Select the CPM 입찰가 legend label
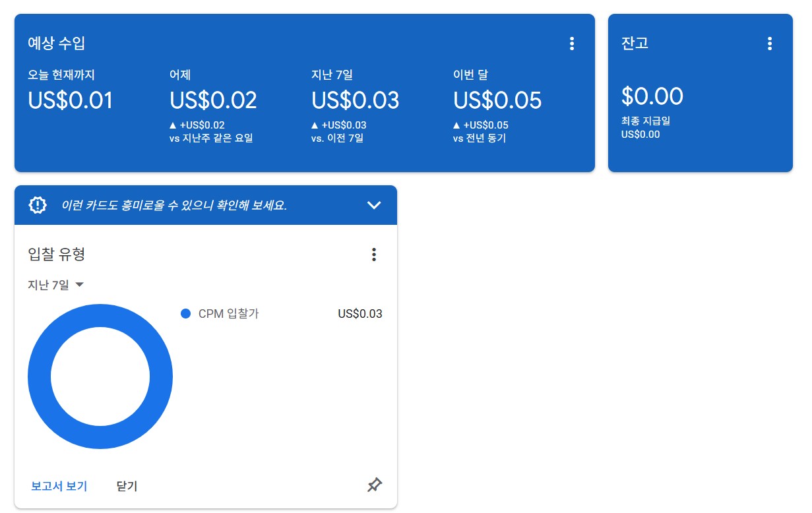Viewport: 812px width, 513px height. (228, 314)
